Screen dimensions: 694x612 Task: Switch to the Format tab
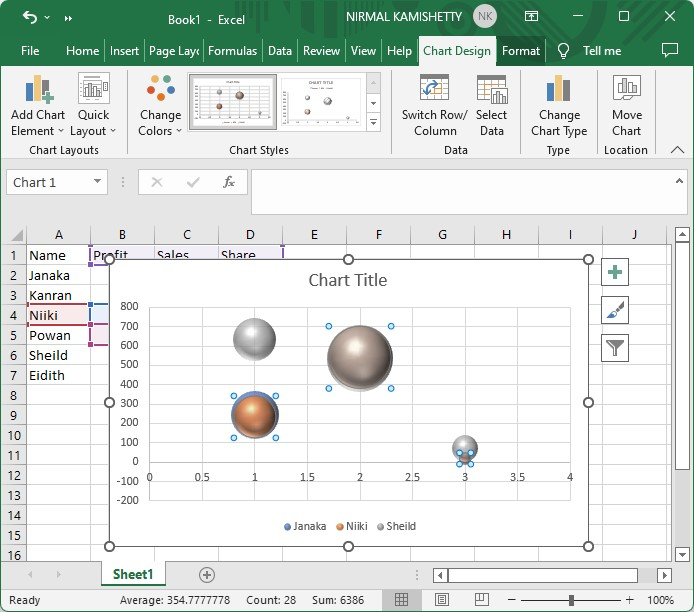click(x=521, y=51)
